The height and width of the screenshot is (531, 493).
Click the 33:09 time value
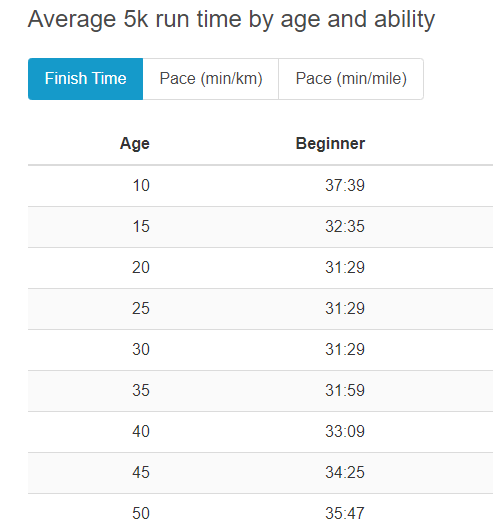[x=345, y=431]
